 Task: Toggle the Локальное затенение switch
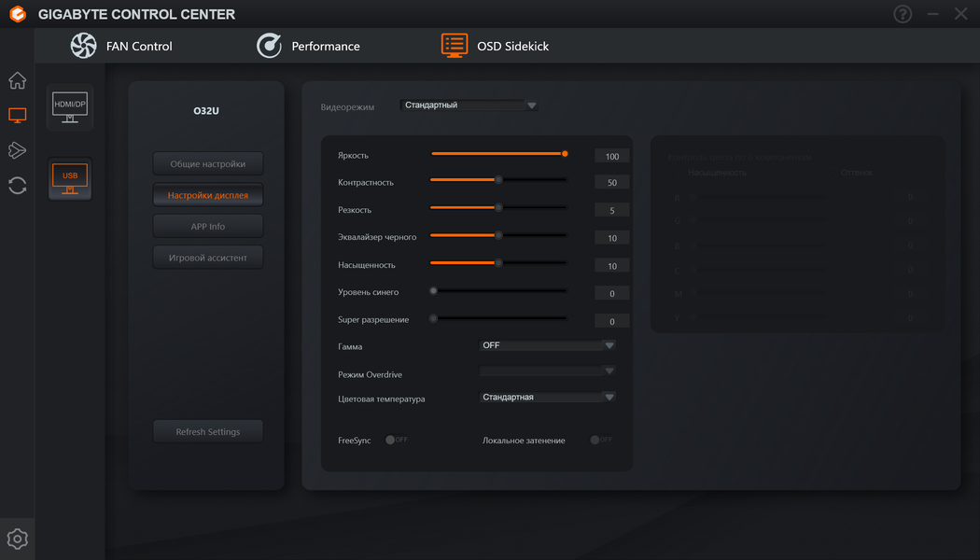(601, 440)
